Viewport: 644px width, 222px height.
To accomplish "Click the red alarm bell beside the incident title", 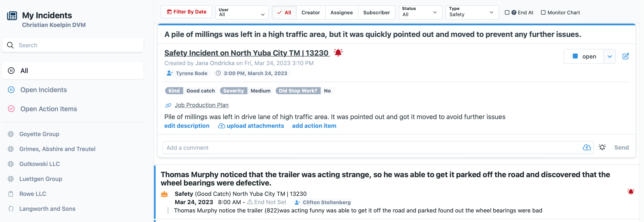I will pyautogui.click(x=338, y=53).
